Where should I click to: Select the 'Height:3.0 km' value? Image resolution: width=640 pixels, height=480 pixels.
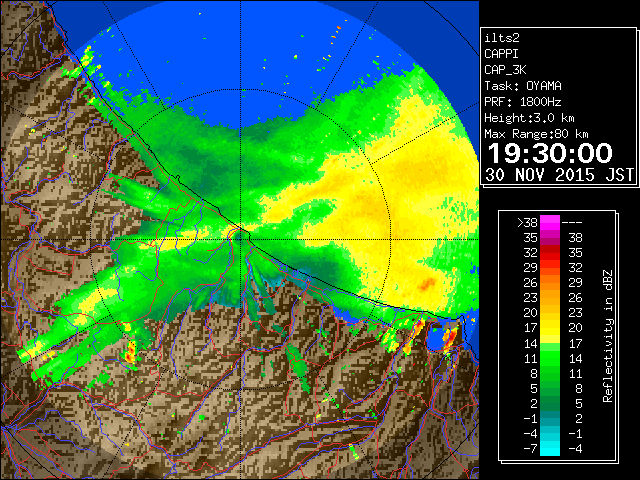tap(529, 118)
